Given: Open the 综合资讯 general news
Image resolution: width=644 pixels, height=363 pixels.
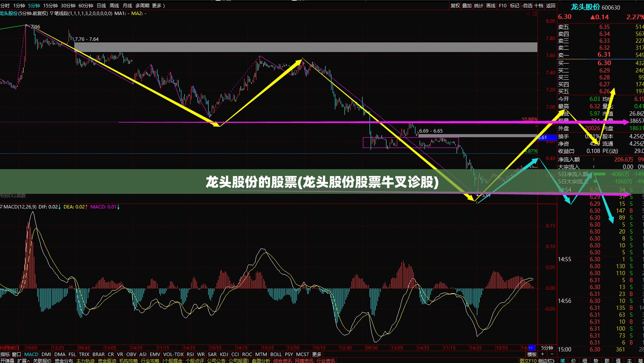Looking at the screenshot, I should [283, 361].
